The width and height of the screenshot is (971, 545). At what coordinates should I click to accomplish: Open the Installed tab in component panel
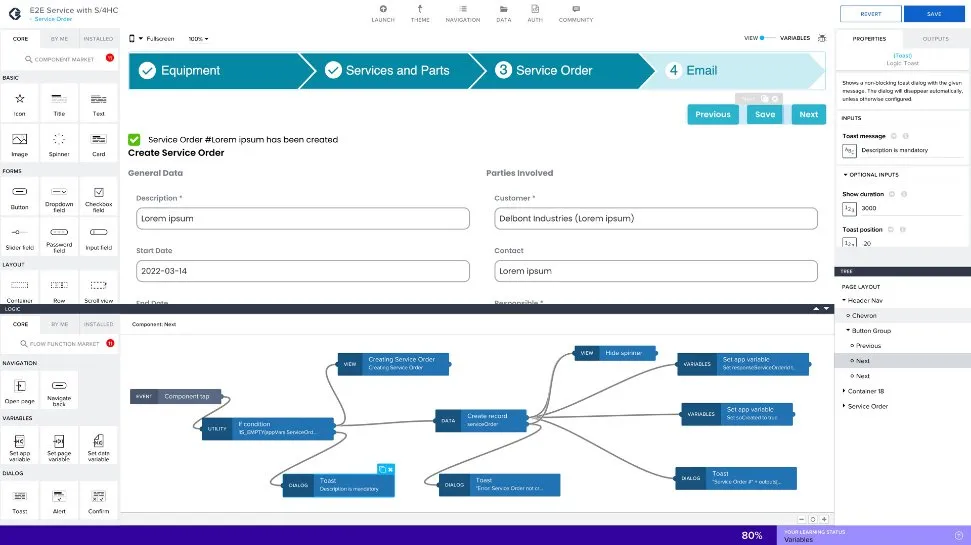point(98,39)
